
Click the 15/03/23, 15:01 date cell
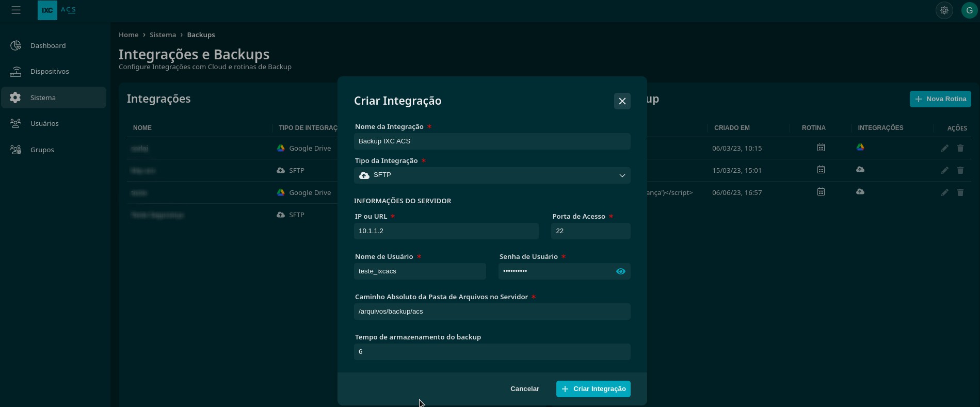(737, 170)
